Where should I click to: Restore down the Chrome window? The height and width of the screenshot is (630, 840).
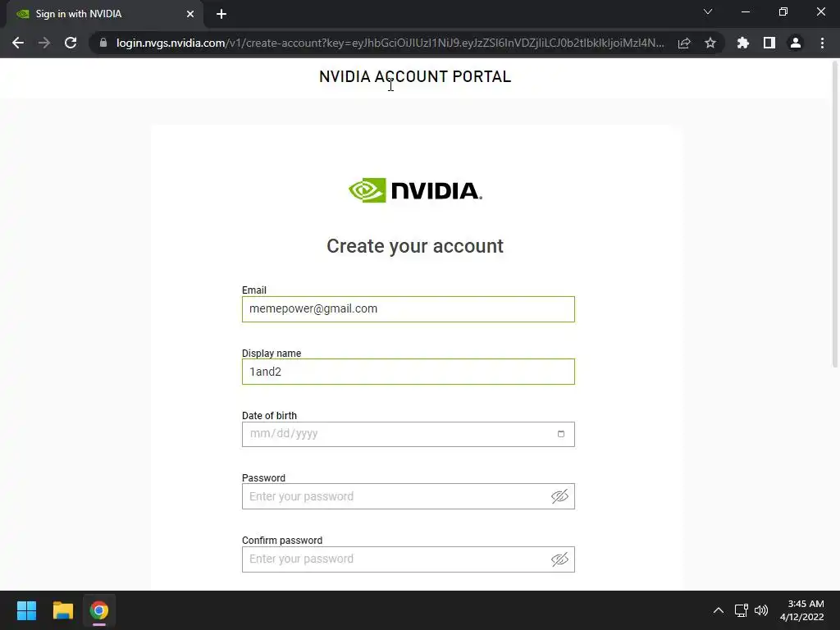[783, 11]
